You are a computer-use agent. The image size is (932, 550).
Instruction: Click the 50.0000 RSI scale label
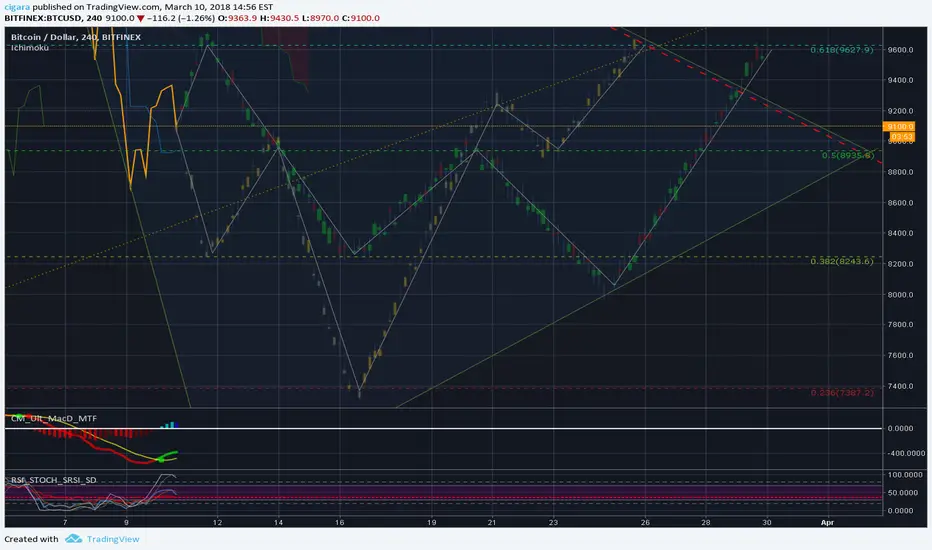(903, 493)
